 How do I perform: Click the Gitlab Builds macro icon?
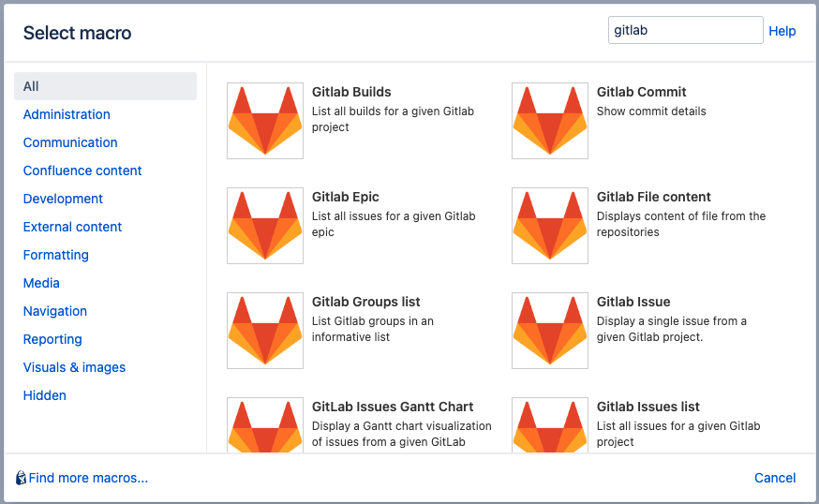tap(265, 121)
